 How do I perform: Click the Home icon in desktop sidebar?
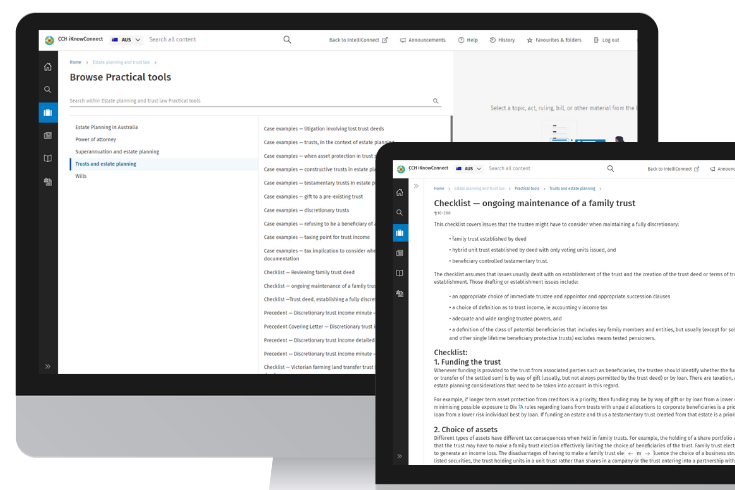point(47,67)
